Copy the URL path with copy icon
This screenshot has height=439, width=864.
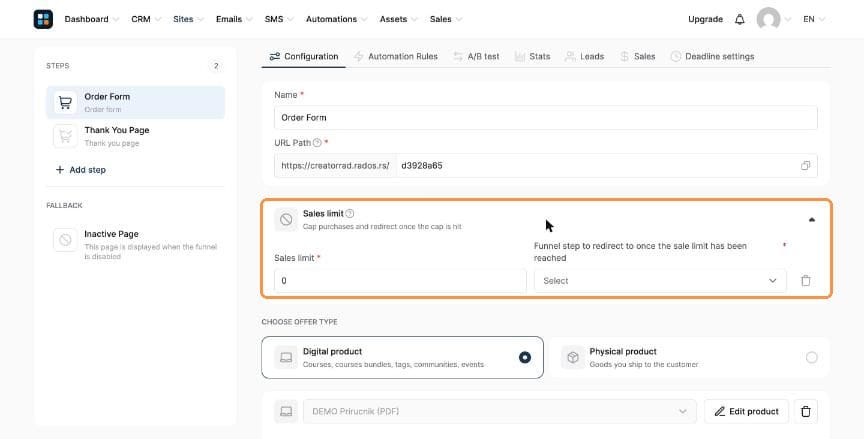[x=806, y=166]
